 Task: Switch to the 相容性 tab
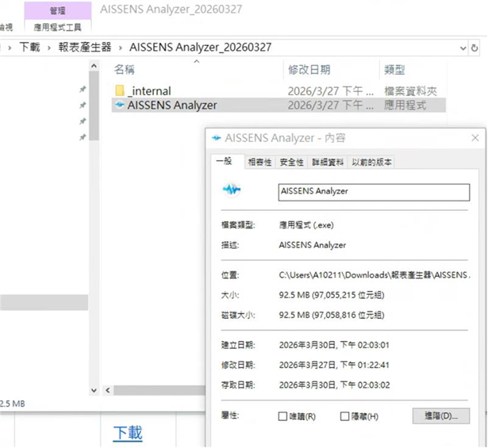[x=259, y=162]
